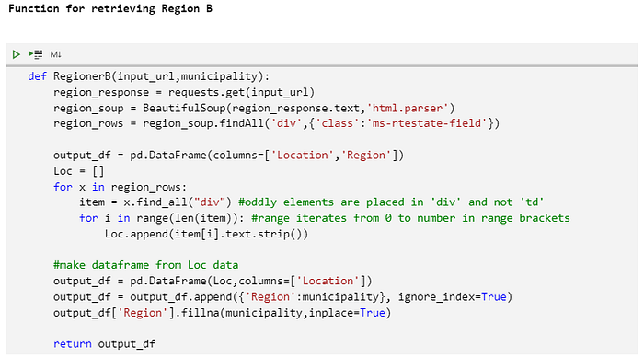The image size is (644, 358).
Task: Place cursor on 'def RegionerB' line
Action: click(149, 76)
